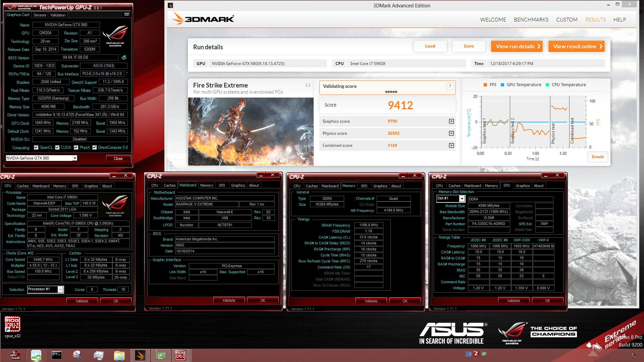Open the Sensors tab in GPU-Z
The height and width of the screenshot is (362, 644).
pos(40,15)
